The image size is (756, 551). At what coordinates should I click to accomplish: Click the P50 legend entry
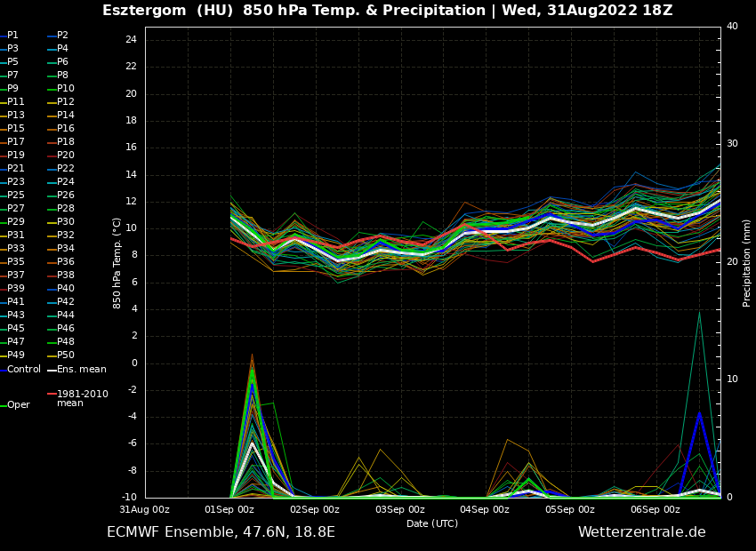tap(65, 355)
